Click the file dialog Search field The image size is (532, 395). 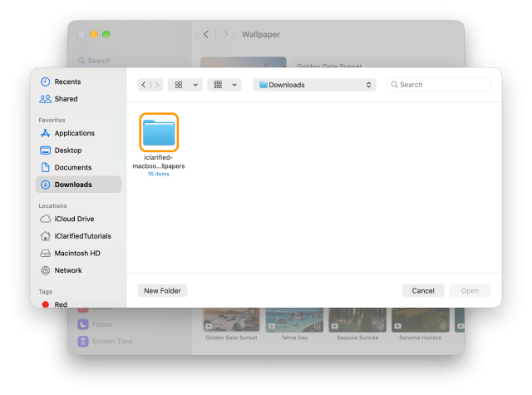(x=439, y=85)
